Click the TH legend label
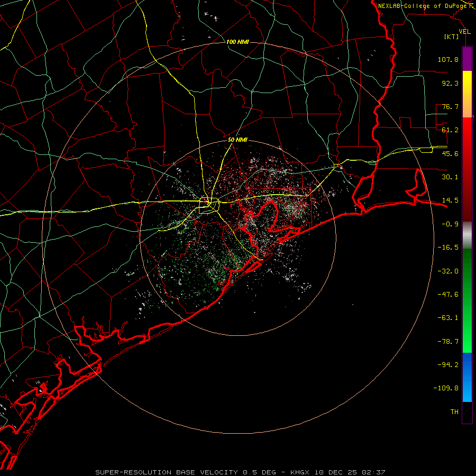Screen dimensions: 476x476 click(x=454, y=412)
